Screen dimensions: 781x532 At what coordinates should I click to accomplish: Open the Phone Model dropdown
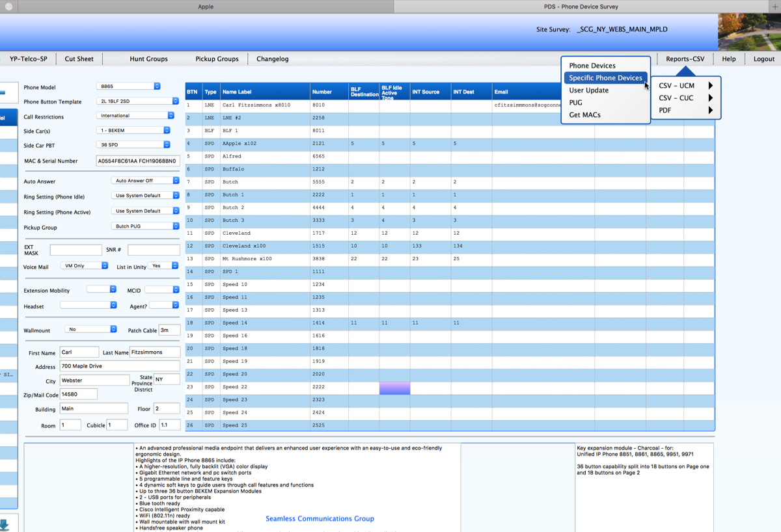coord(128,86)
